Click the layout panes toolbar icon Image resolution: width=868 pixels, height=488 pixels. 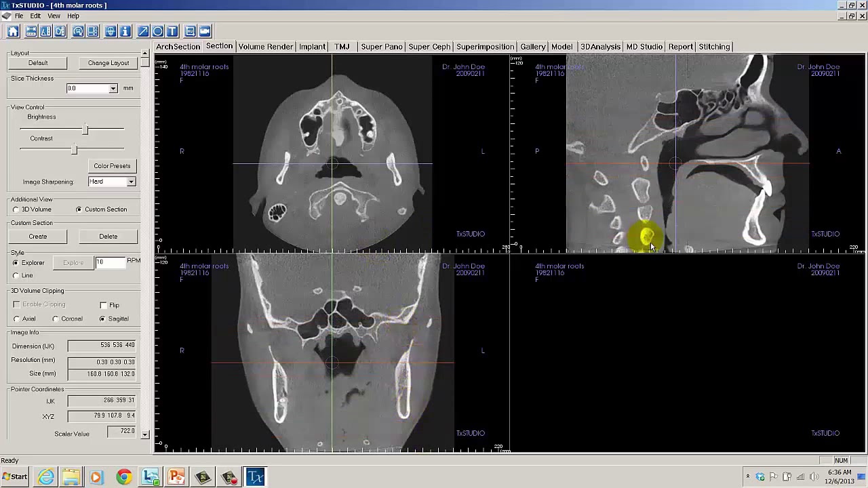click(93, 31)
